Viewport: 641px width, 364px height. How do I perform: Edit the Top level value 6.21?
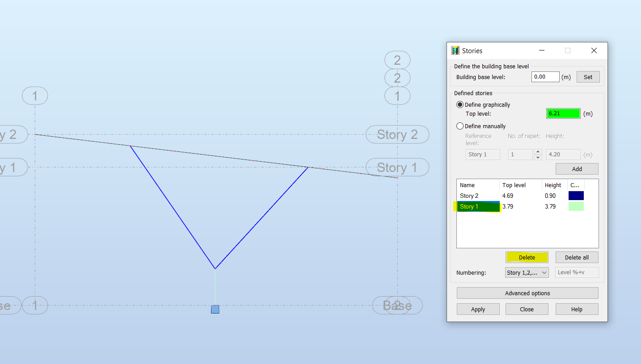coord(563,113)
